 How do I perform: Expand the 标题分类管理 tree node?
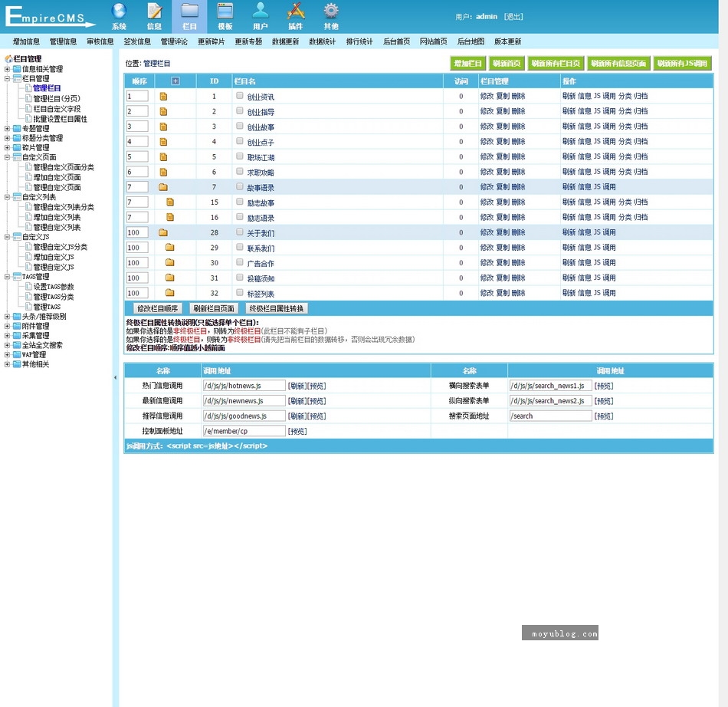pos(7,138)
